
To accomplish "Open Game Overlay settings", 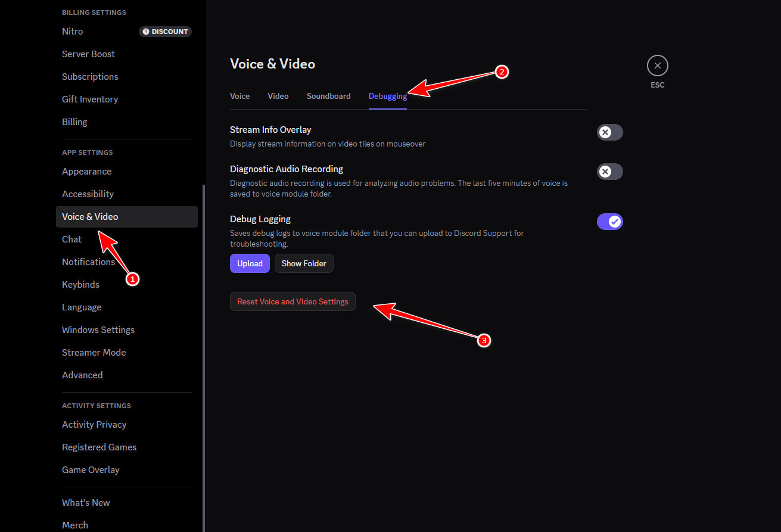I will [x=127, y=470].
